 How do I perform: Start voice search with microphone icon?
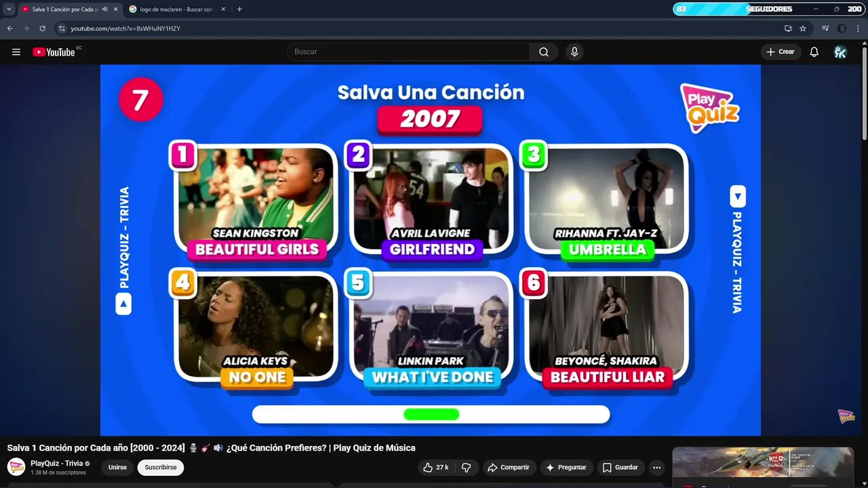pos(574,52)
